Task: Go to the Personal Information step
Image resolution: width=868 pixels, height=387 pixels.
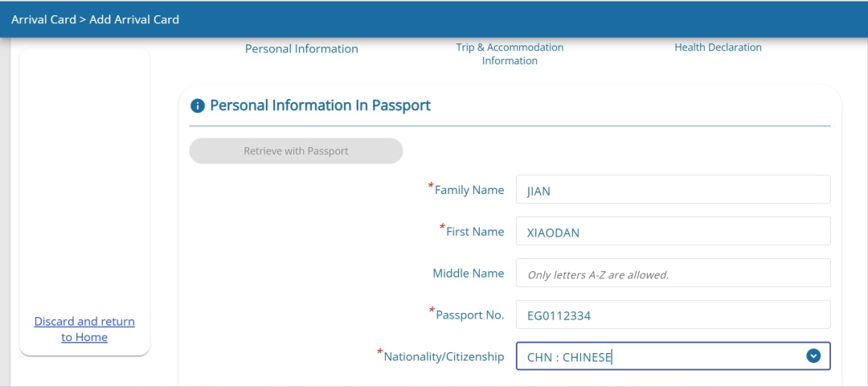Action: coord(301,49)
